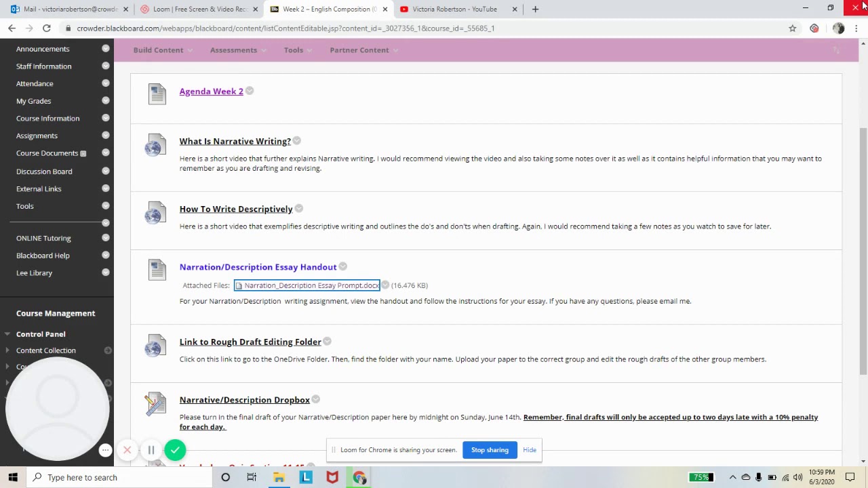Viewport: 868px width, 488px height.
Task: Click the Narrative/Description Dropbox assignment icon
Action: click(x=156, y=403)
